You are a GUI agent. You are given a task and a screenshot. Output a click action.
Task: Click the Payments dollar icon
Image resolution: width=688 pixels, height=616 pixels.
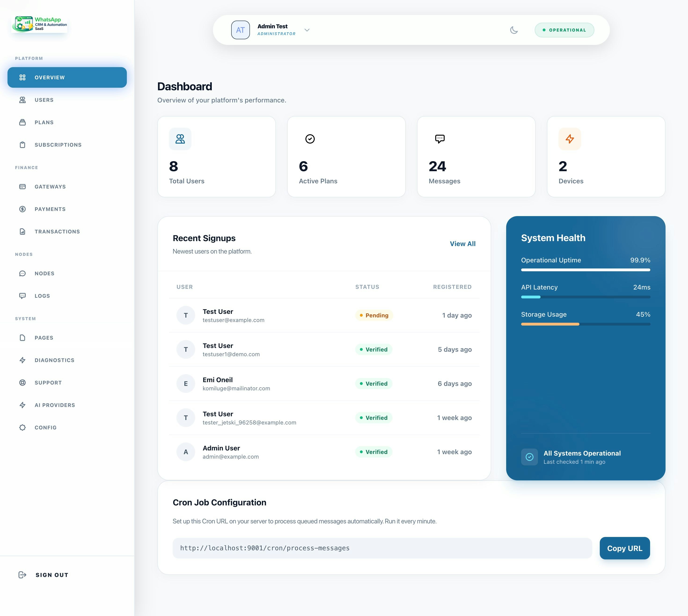pos(22,209)
